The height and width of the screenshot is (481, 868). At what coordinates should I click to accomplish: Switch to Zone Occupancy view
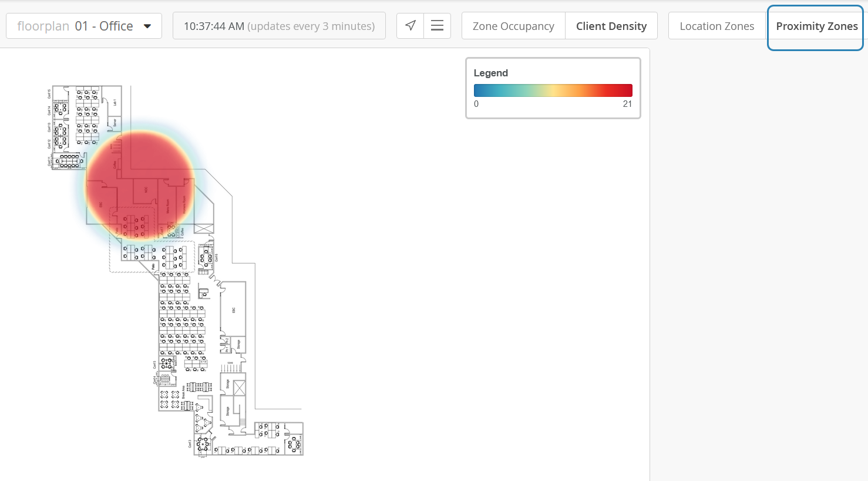point(513,26)
